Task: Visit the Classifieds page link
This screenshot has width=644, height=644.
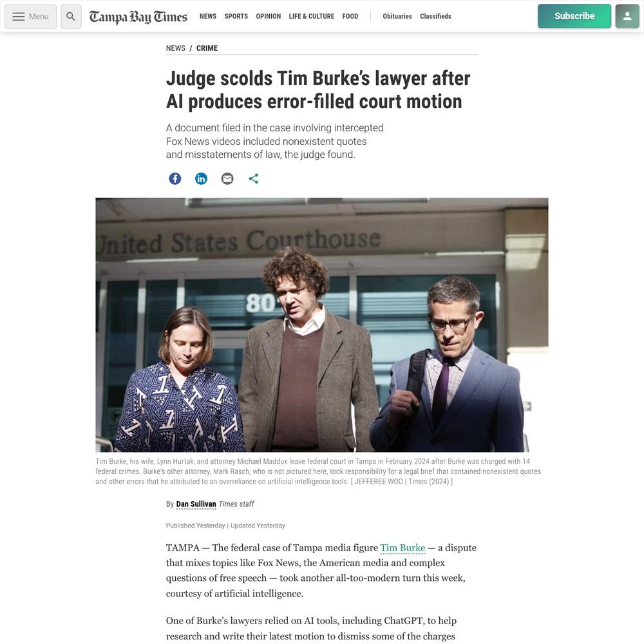Action: [x=435, y=17]
